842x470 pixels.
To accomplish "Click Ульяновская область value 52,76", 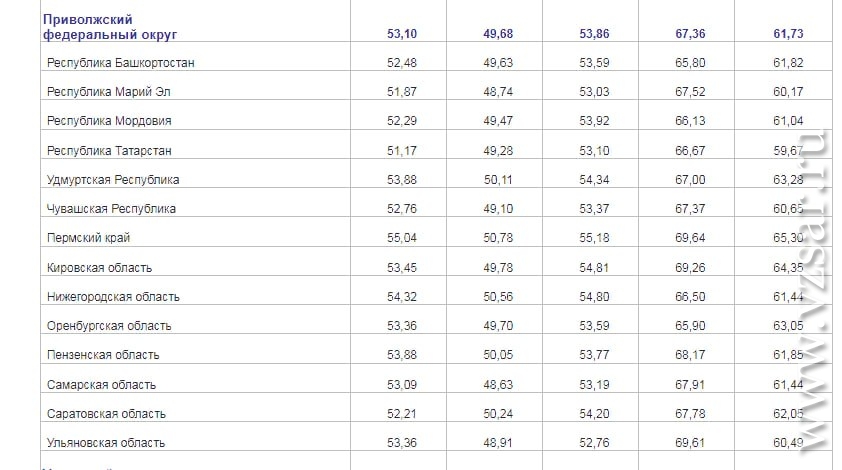I will click(x=594, y=443).
